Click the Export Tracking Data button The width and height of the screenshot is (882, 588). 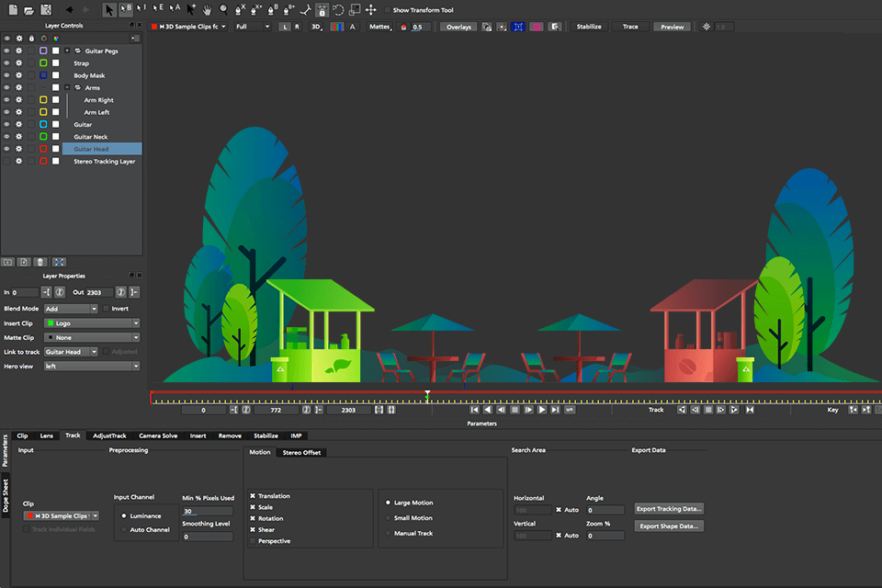[x=669, y=508]
